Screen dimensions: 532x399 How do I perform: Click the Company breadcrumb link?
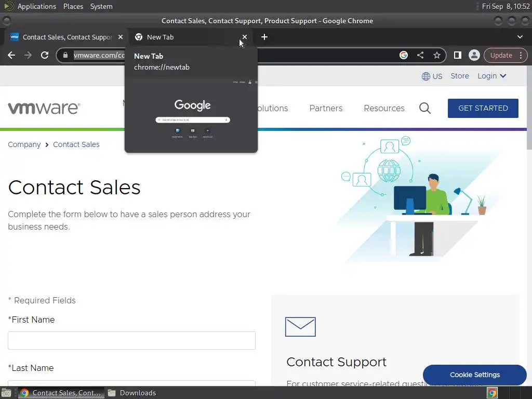pyautogui.click(x=24, y=144)
